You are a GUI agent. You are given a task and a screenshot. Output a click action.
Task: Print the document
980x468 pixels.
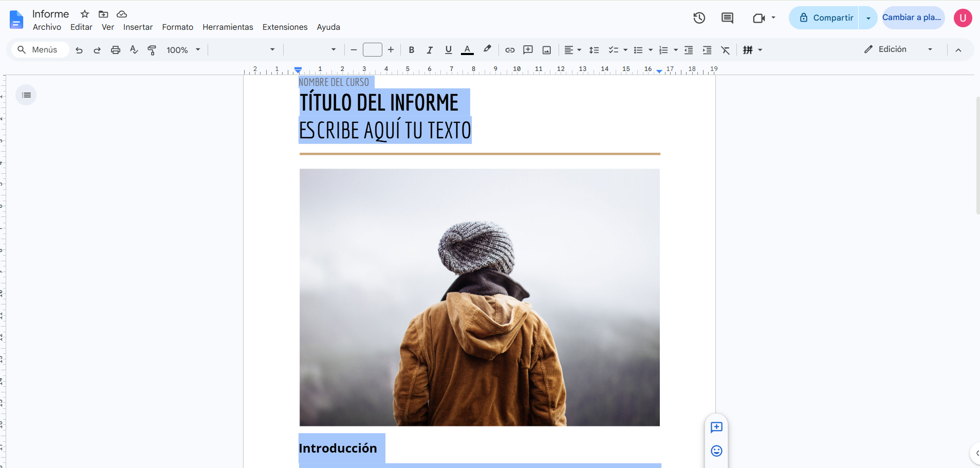pyautogui.click(x=116, y=50)
